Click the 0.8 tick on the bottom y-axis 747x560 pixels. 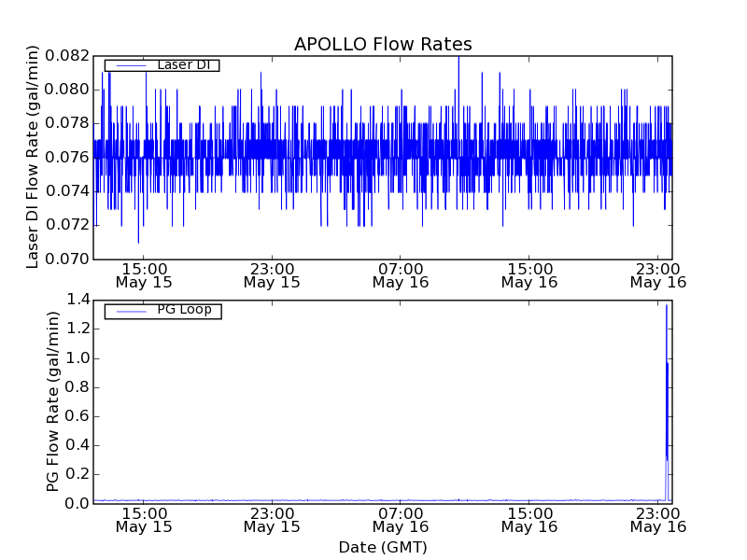(x=78, y=386)
